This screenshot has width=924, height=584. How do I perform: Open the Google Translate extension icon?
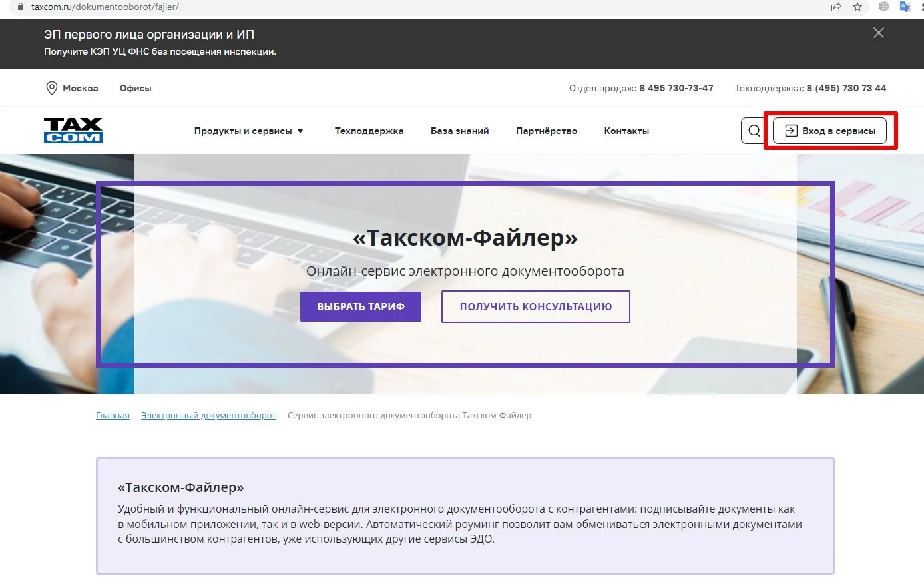905,7
